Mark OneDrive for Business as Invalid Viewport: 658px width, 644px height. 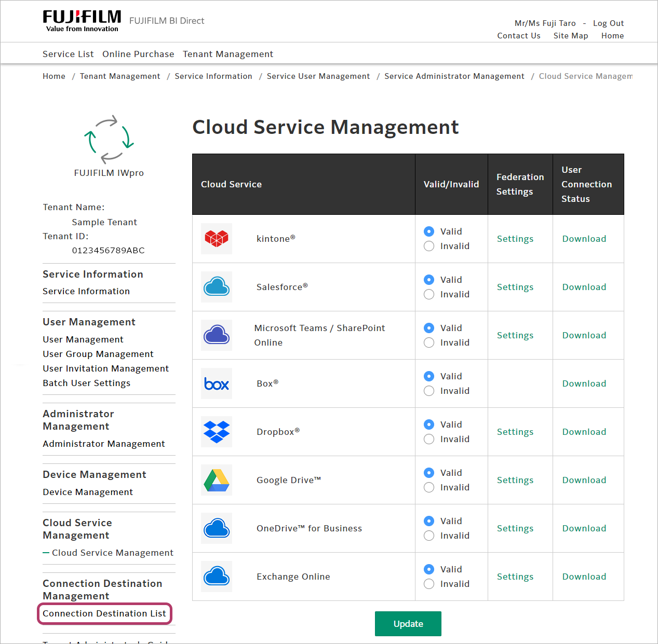(429, 536)
